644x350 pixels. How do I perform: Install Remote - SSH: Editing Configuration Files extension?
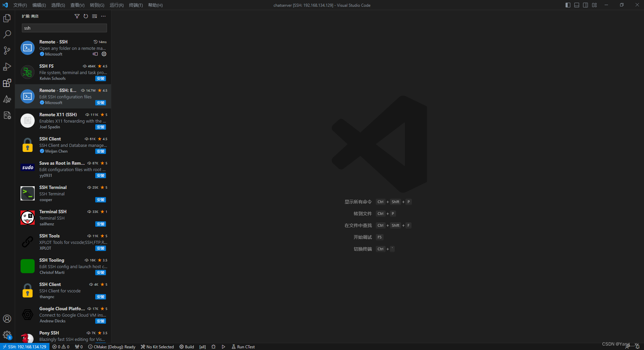click(x=101, y=103)
